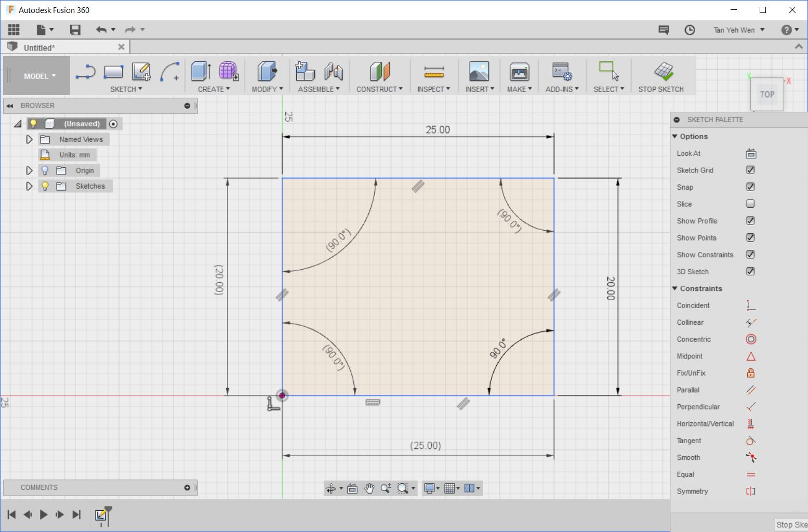
Task: Toggle the Show Profile checkbox
Action: [x=750, y=221]
